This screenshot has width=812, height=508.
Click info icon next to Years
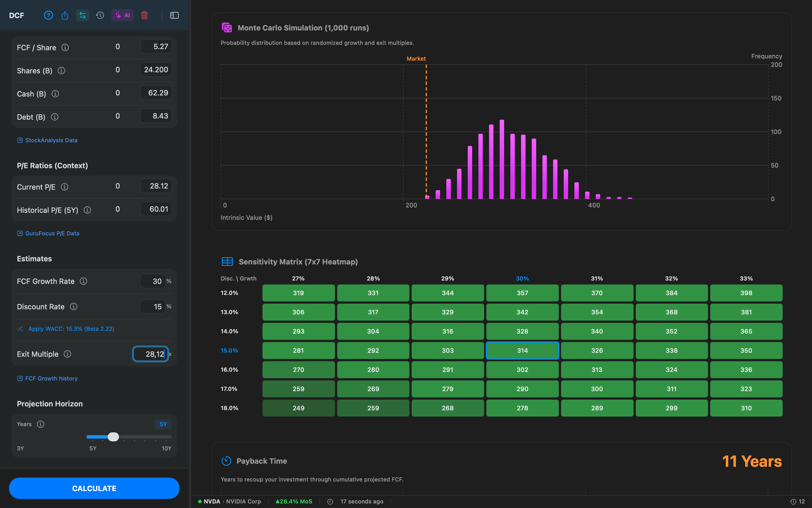pyautogui.click(x=41, y=424)
